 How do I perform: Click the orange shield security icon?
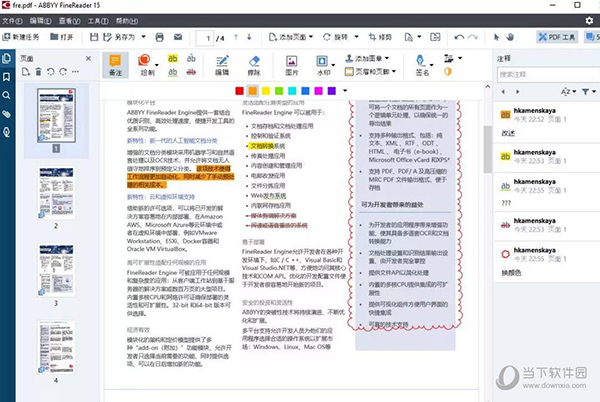(448, 72)
